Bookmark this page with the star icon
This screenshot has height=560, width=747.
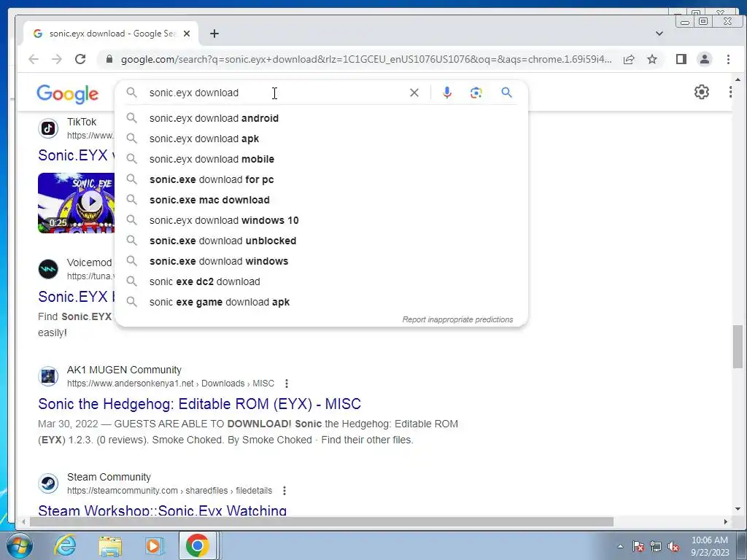click(652, 59)
